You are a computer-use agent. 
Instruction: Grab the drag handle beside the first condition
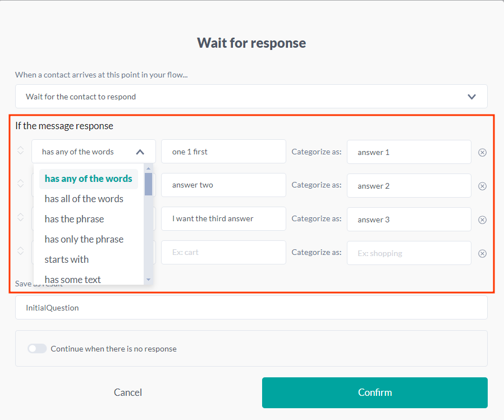(20, 150)
